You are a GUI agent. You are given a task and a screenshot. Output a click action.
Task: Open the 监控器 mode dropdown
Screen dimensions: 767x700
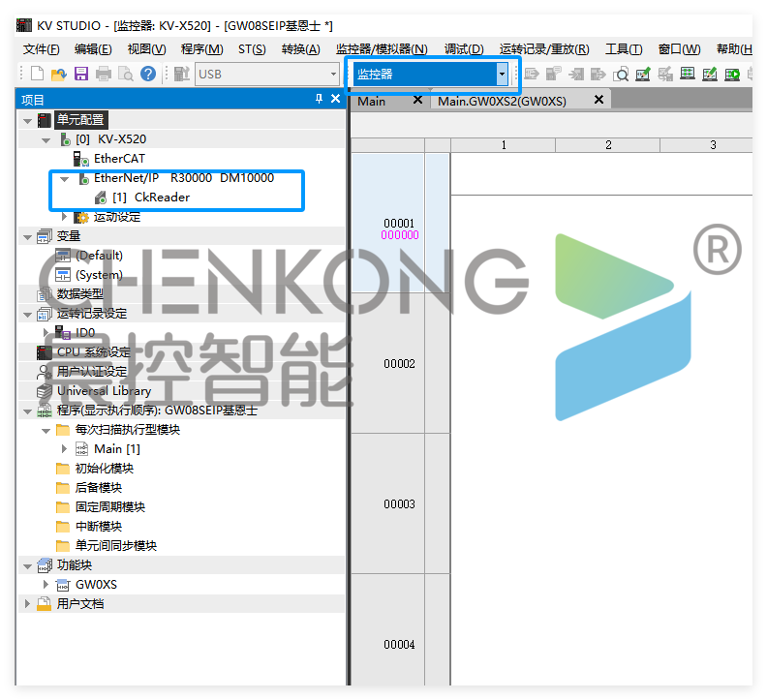tap(502, 75)
